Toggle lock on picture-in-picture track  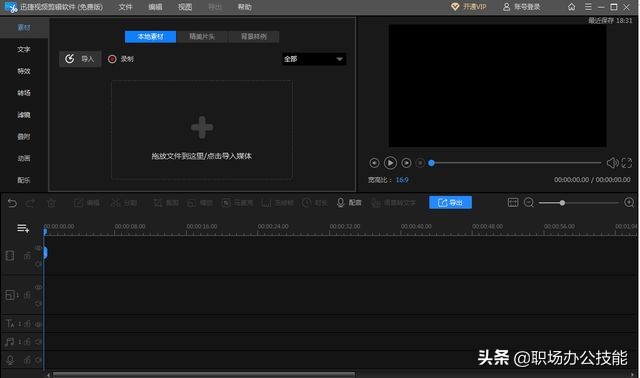pos(27,295)
